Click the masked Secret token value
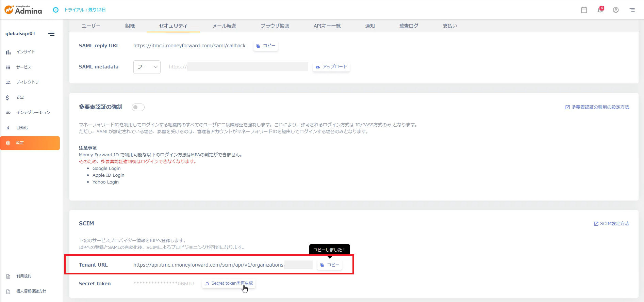The image size is (644, 302). 164,284
